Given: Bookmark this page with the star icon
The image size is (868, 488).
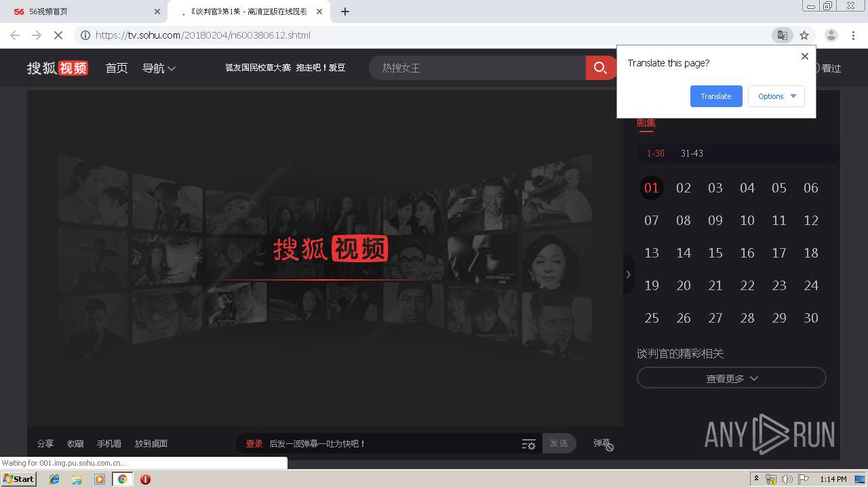Looking at the screenshot, I should point(804,35).
